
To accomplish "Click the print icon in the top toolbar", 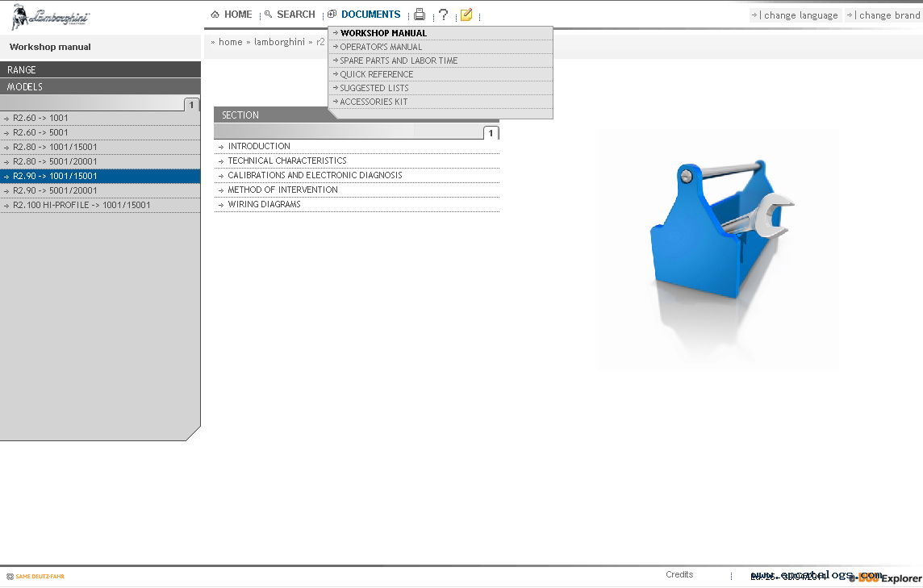I will tap(420, 15).
